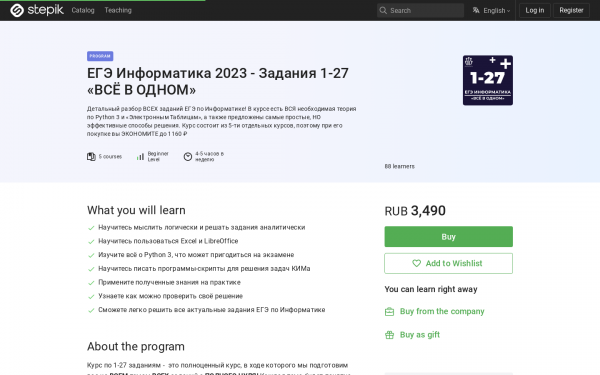Click checkmark beside Python 3 item
Viewport: 600px width, 375px height.
91,255
